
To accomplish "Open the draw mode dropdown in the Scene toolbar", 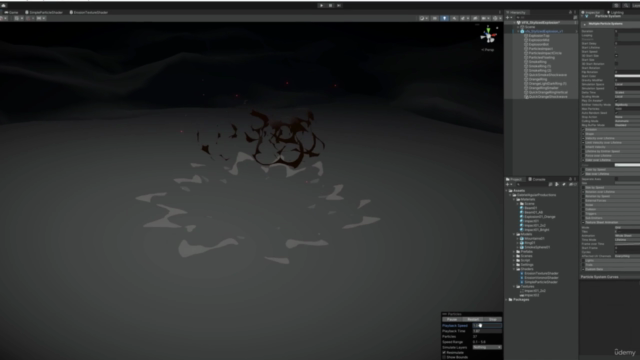I will [x=423, y=18].
